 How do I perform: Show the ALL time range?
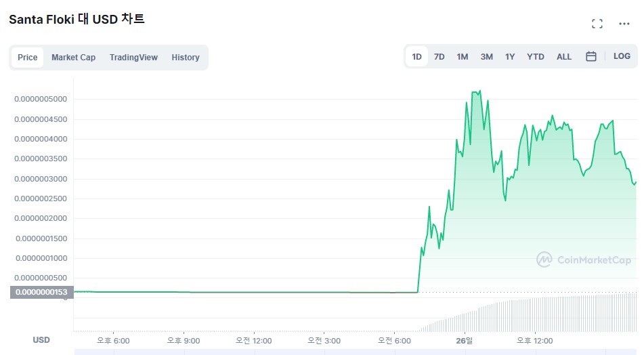[564, 57]
